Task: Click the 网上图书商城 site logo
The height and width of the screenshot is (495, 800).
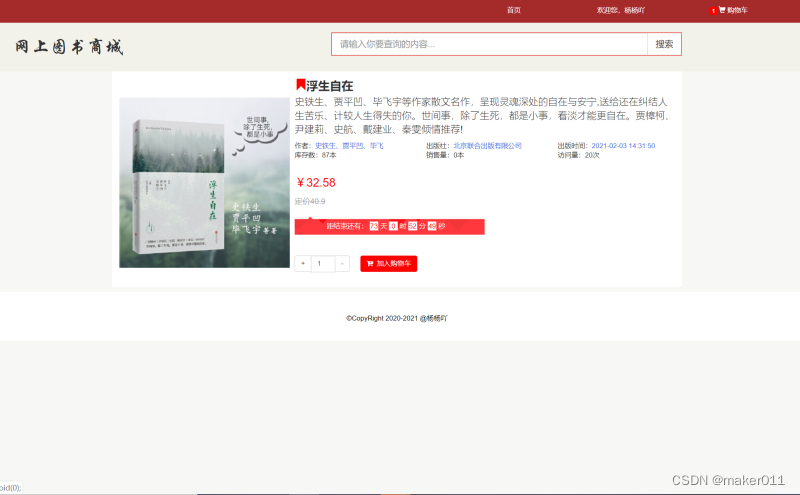Action: click(x=69, y=47)
